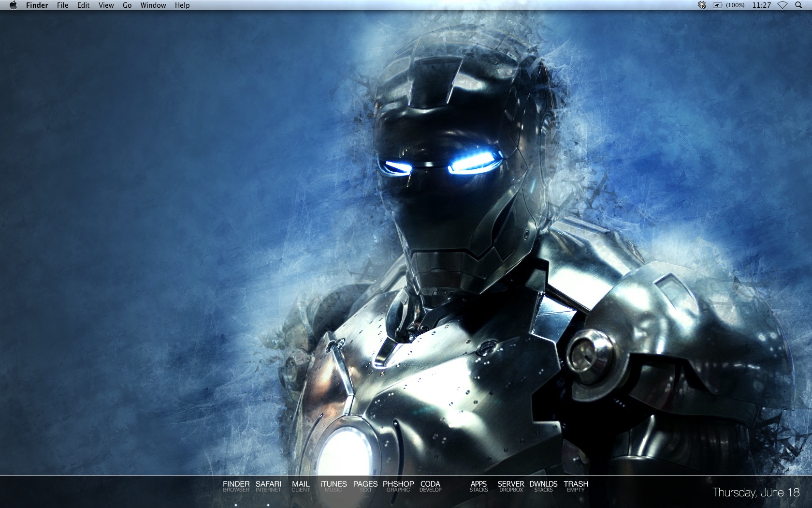Click the (100%) battery percentage
Viewport: 812px width, 508px height.
tap(735, 5)
